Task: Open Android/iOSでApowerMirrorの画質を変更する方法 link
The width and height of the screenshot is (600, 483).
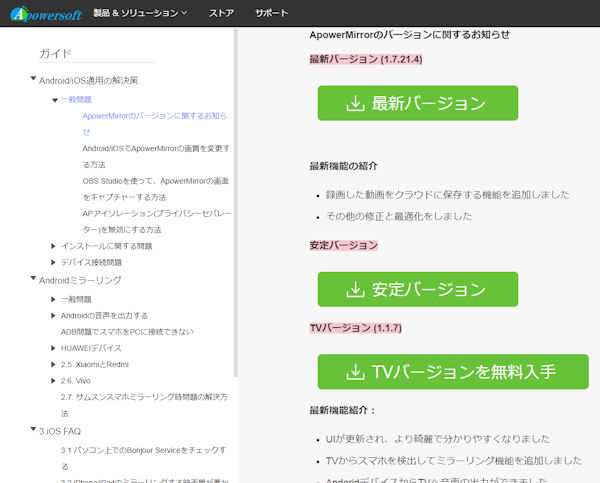Action: 156,156
